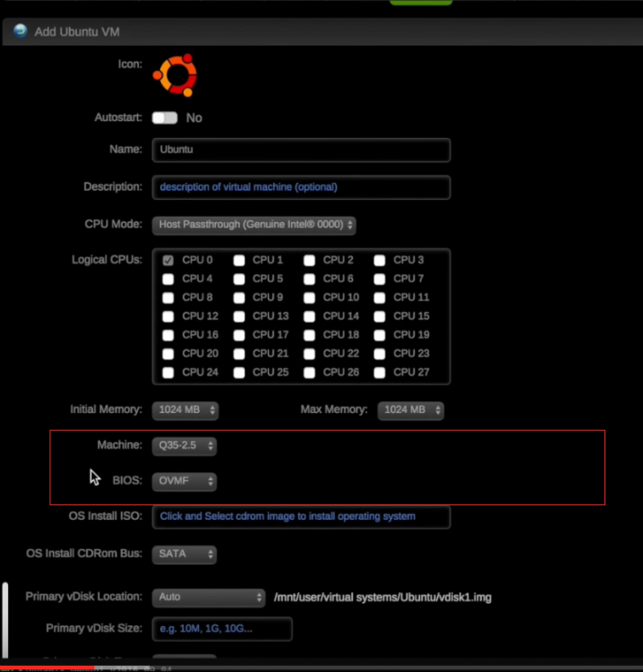
Task: Select CPU 17 checkbox
Action: (239, 335)
